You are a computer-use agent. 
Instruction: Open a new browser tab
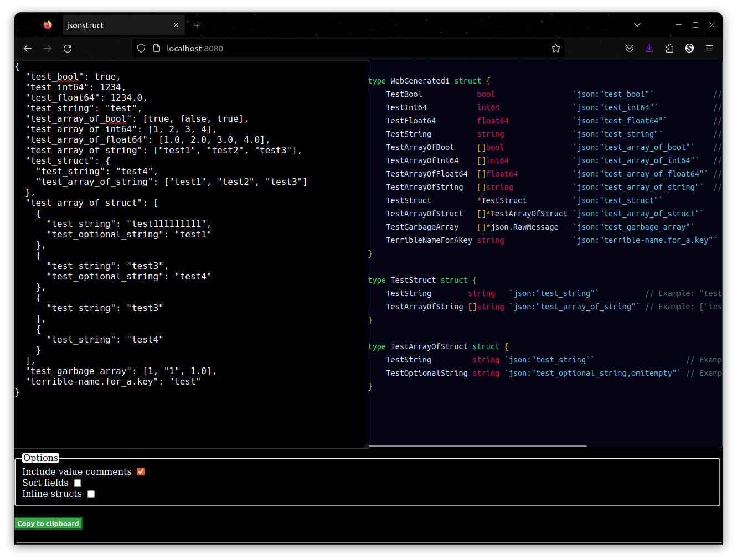pyautogui.click(x=197, y=25)
